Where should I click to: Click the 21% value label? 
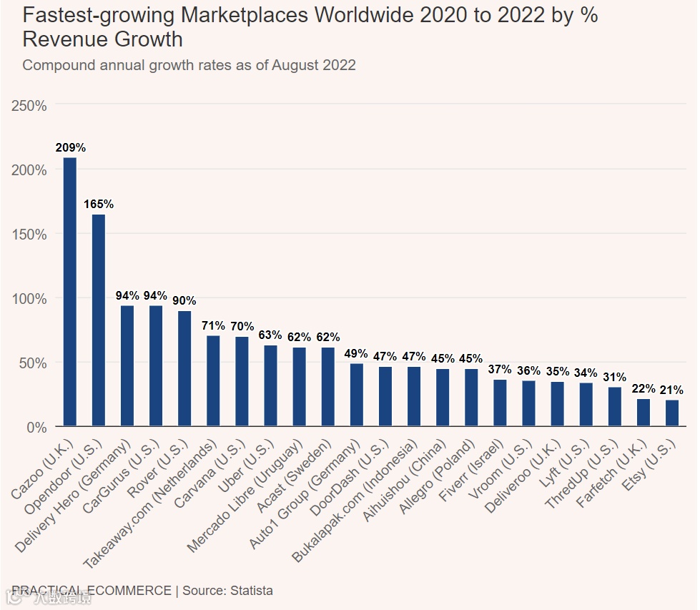pos(671,390)
